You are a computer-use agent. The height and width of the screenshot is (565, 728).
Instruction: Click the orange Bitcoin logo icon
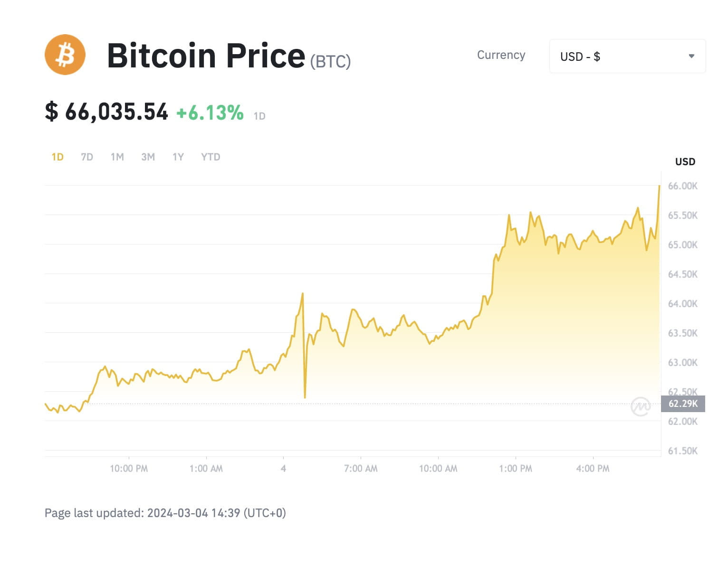65,55
